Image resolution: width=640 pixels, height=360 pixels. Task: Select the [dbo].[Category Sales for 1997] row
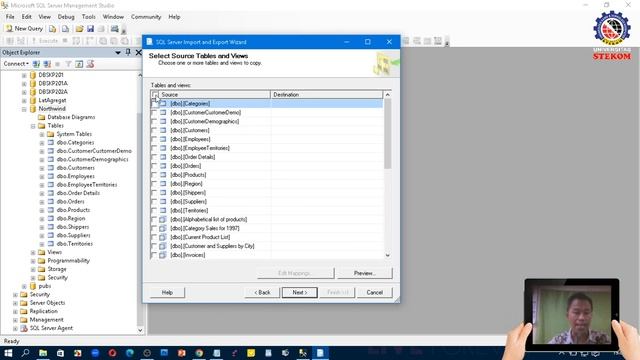coord(267,229)
